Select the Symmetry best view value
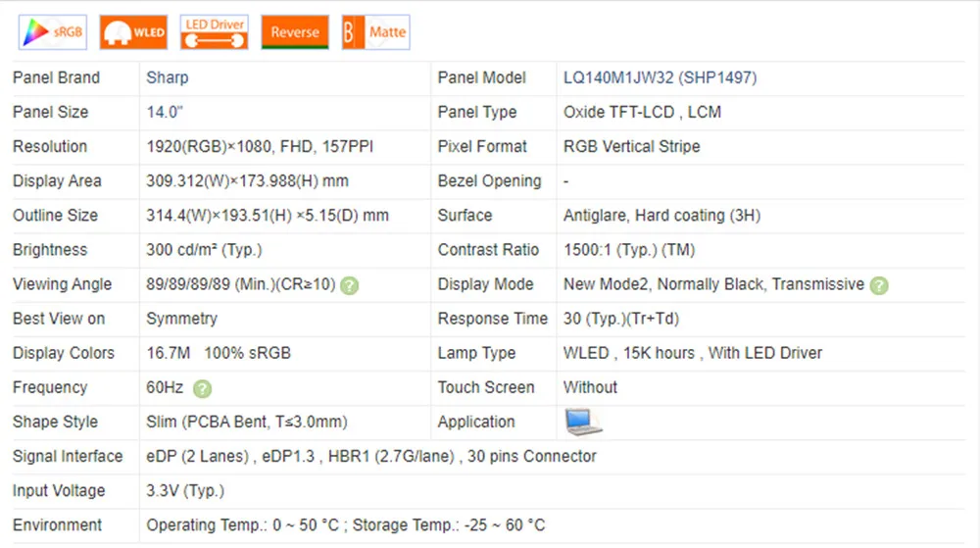This screenshot has height=548, width=980. [x=182, y=319]
